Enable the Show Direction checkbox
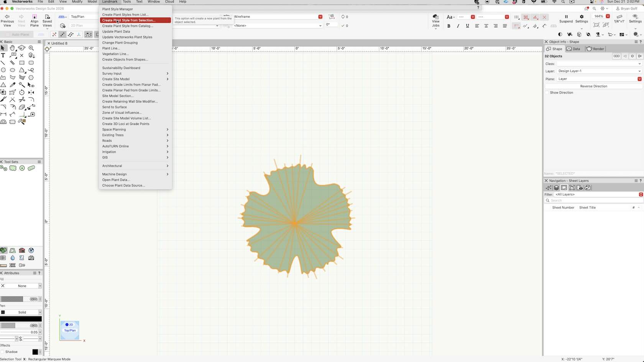 click(x=547, y=93)
